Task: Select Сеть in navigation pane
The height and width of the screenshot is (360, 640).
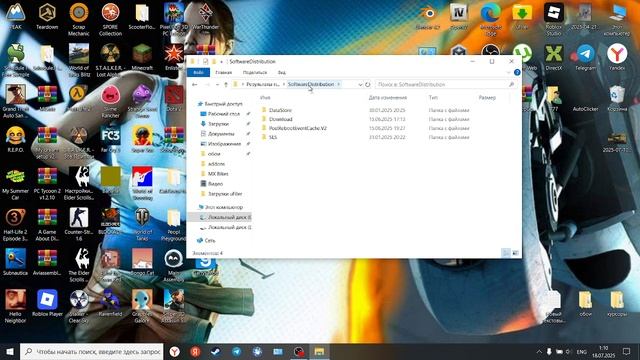Action: coord(210,240)
